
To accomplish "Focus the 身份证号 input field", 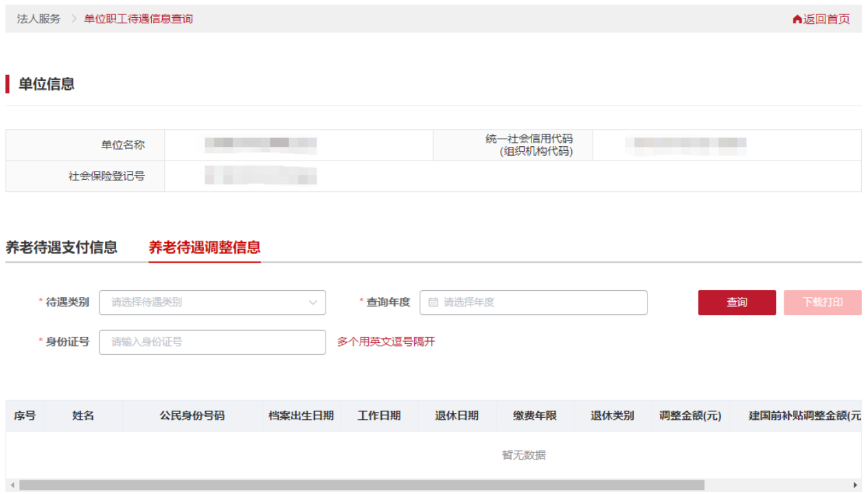I will click(212, 342).
